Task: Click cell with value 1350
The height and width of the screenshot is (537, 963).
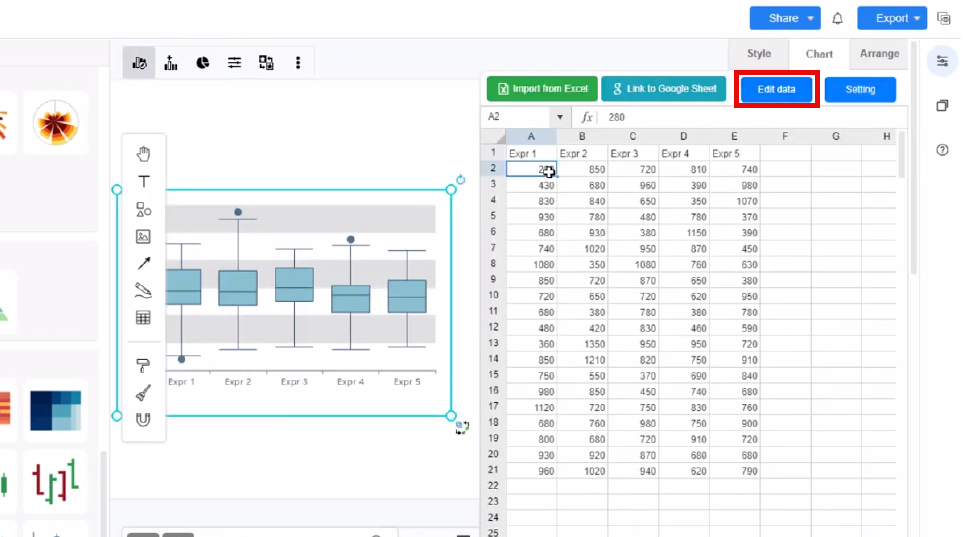Action: pyautogui.click(x=582, y=344)
